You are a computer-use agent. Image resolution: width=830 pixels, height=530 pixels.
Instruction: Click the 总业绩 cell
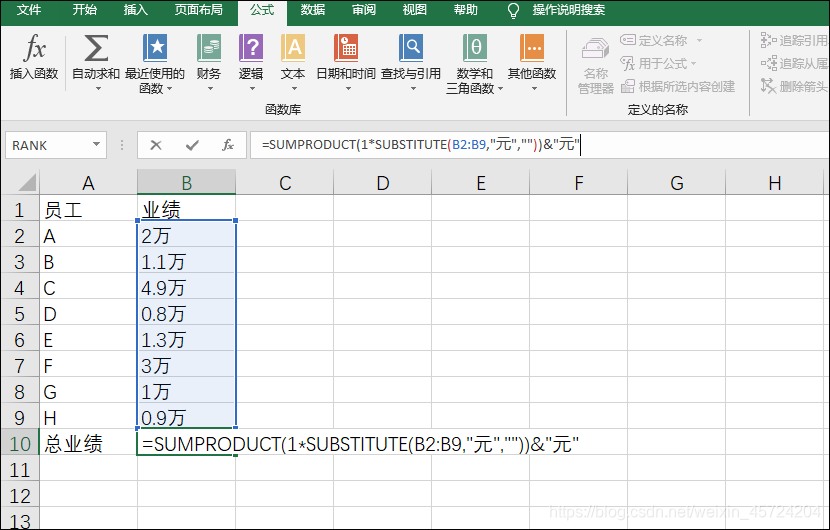[88, 443]
